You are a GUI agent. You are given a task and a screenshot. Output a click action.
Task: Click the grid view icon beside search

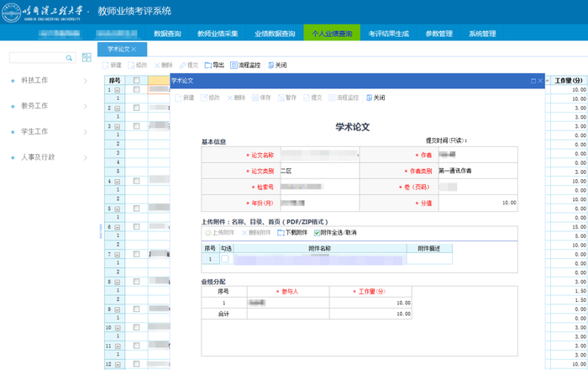coord(87,57)
